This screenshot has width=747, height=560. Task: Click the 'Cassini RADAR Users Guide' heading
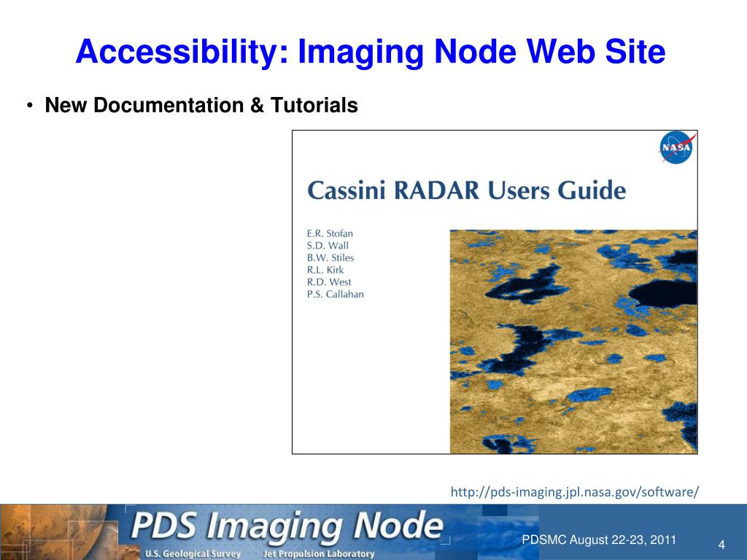pyautogui.click(x=466, y=190)
